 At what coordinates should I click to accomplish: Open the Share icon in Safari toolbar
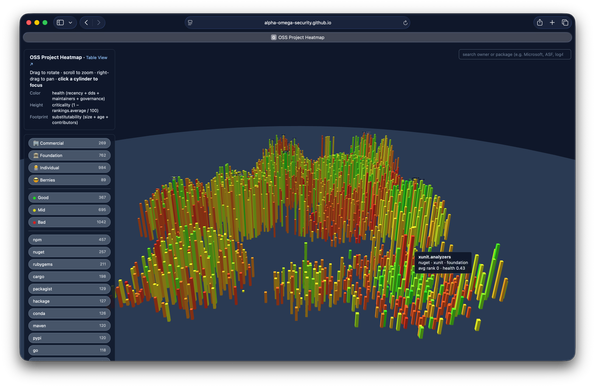(x=540, y=23)
